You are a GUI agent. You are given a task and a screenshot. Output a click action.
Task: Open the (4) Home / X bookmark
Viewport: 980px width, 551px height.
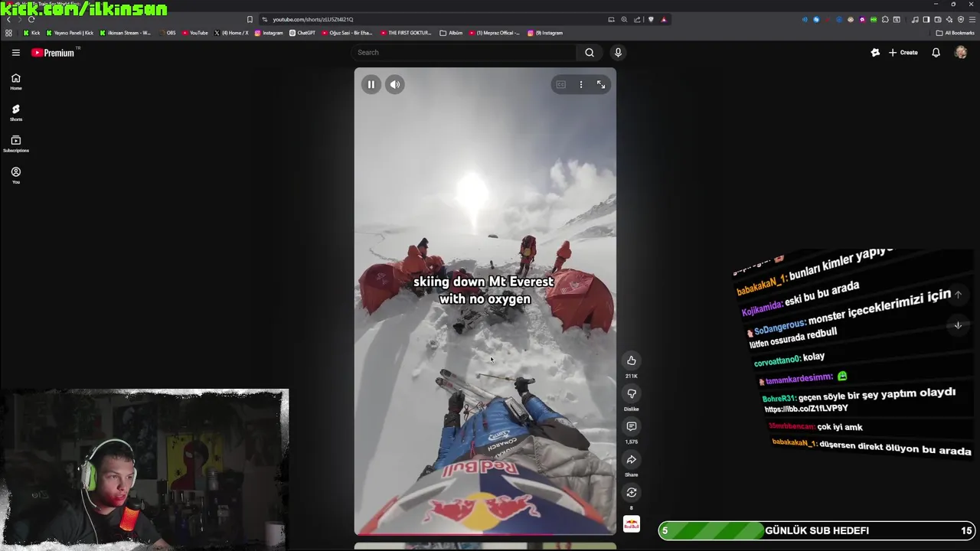(231, 33)
